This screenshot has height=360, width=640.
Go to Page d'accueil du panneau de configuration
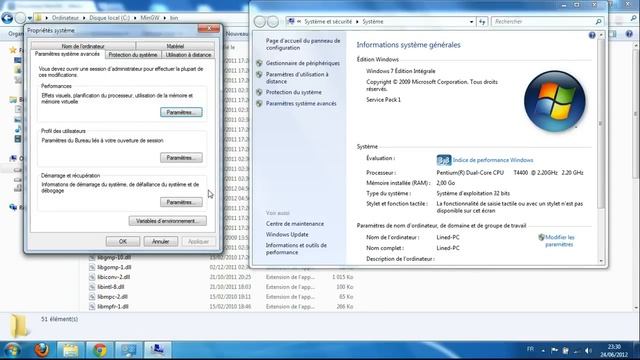pyautogui.click(x=303, y=44)
